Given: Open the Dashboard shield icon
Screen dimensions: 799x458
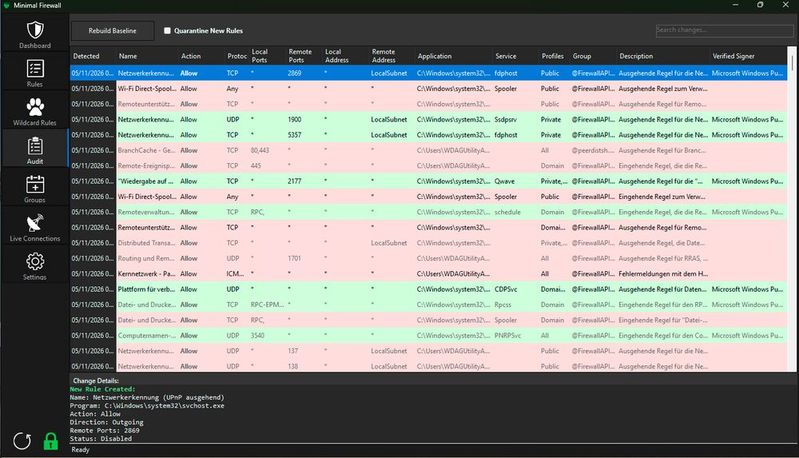Looking at the screenshot, I should point(35,30).
